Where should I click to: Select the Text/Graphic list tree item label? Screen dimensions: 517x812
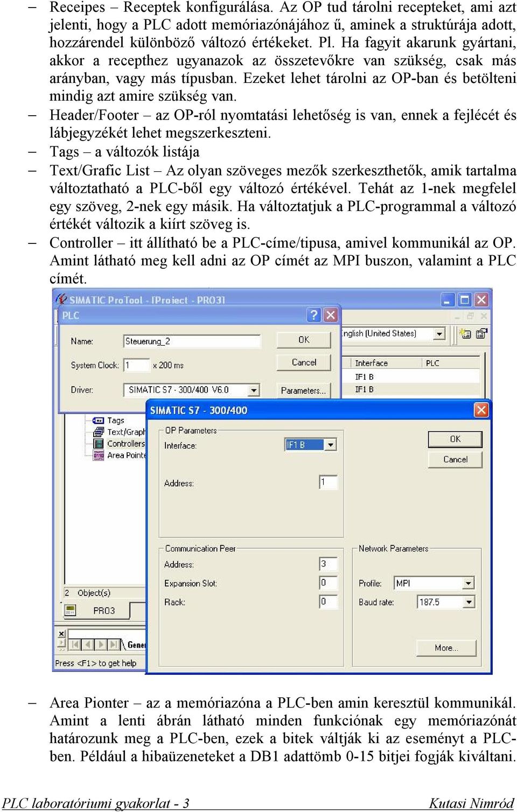click(126, 432)
